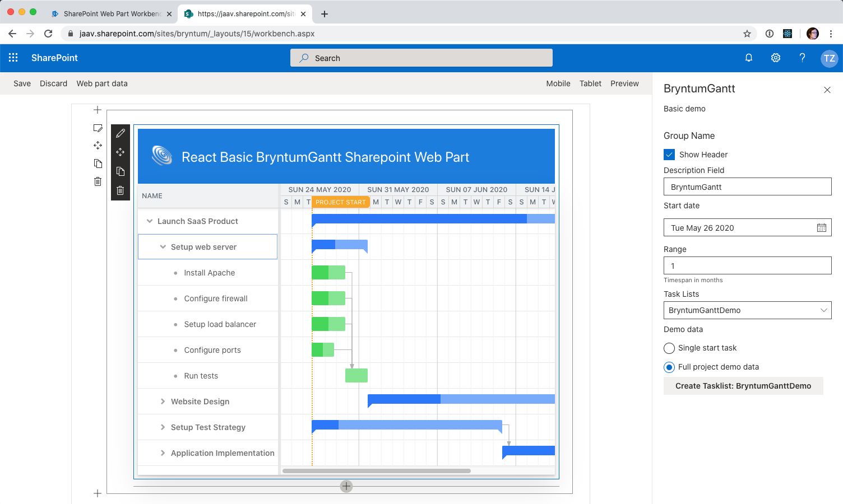Image resolution: width=843 pixels, height=504 pixels.
Task: Collapse the Setup web server task
Action: pyautogui.click(x=163, y=247)
